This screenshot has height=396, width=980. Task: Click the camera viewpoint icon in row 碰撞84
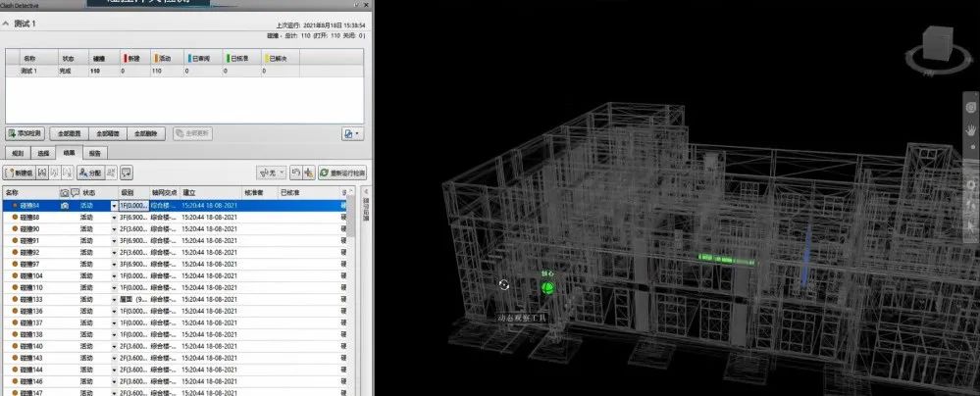click(65, 207)
